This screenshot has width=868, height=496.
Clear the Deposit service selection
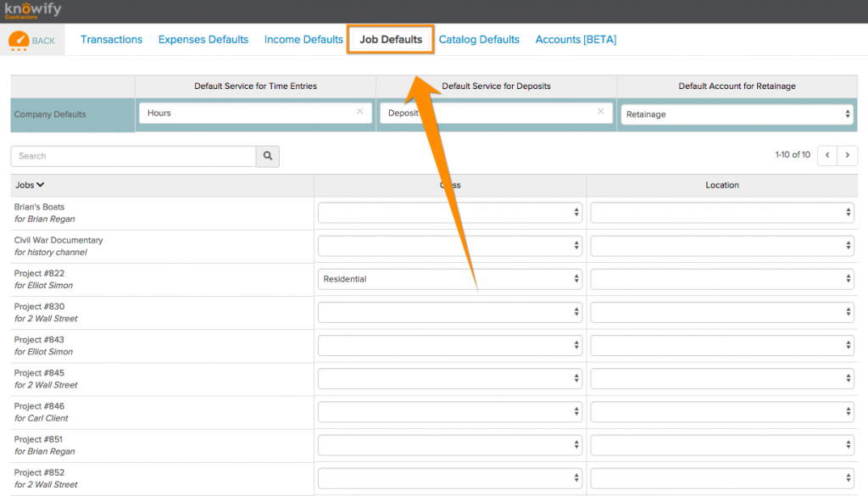click(601, 111)
